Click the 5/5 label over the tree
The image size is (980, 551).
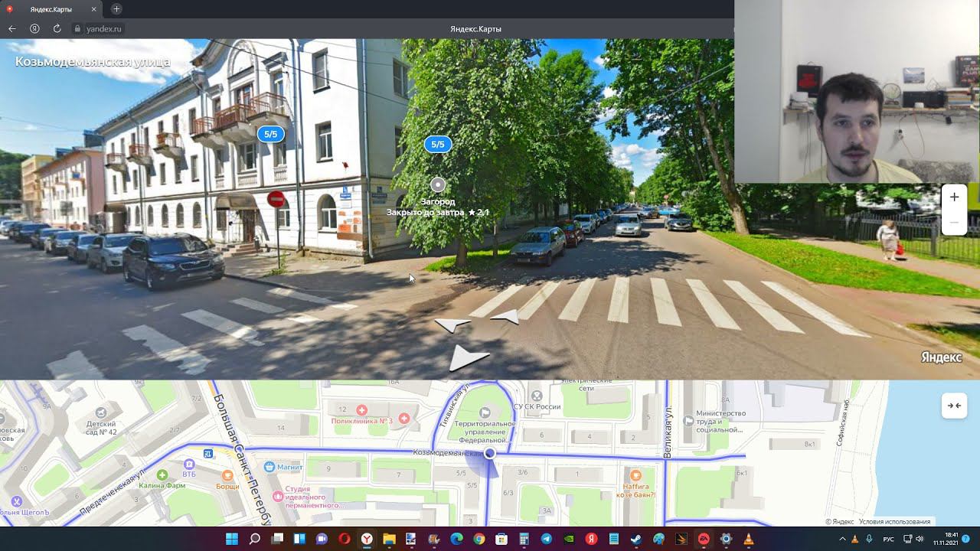click(437, 144)
